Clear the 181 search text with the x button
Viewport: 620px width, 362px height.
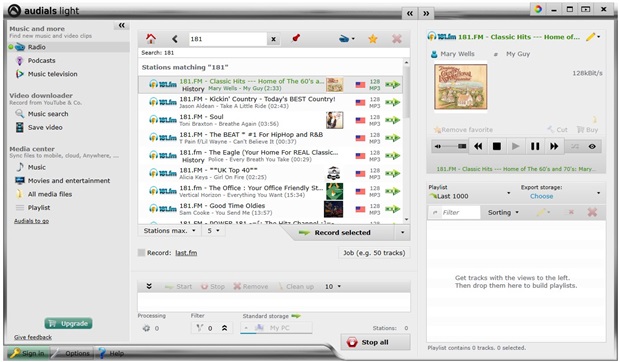[x=273, y=39]
